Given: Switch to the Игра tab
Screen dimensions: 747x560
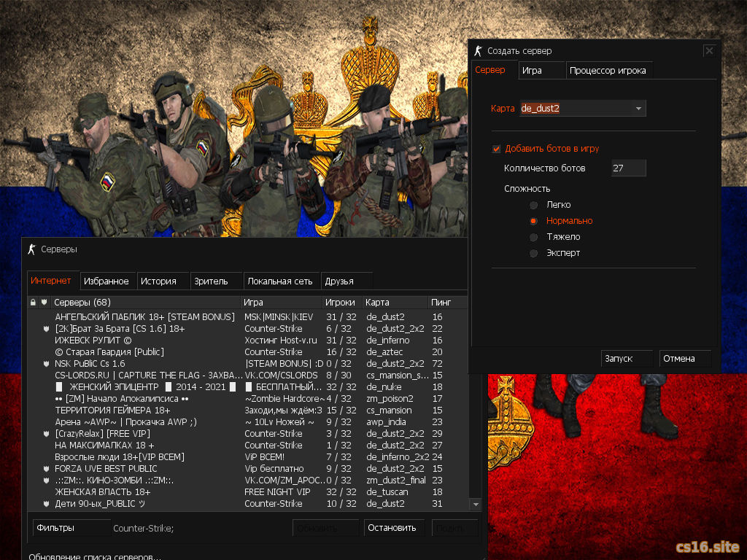Looking at the screenshot, I should [542, 71].
